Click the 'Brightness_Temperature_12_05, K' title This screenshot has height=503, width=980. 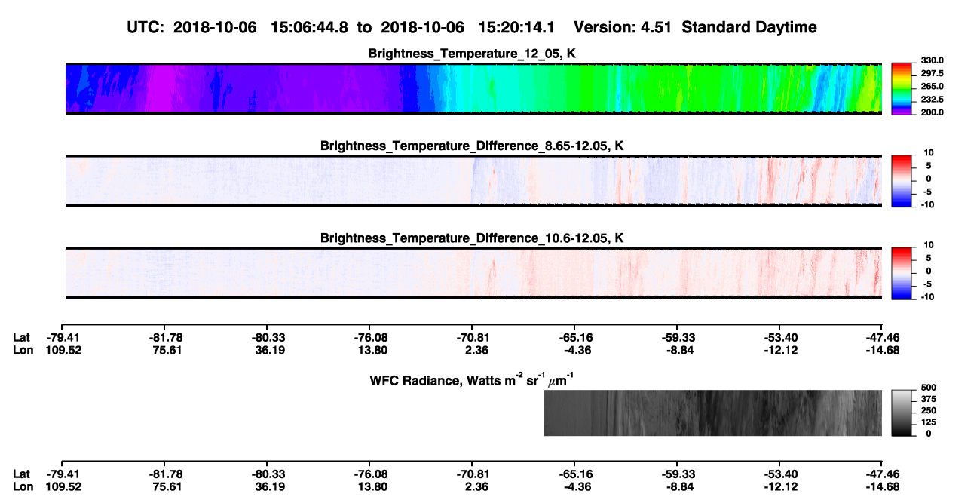(473, 54)
